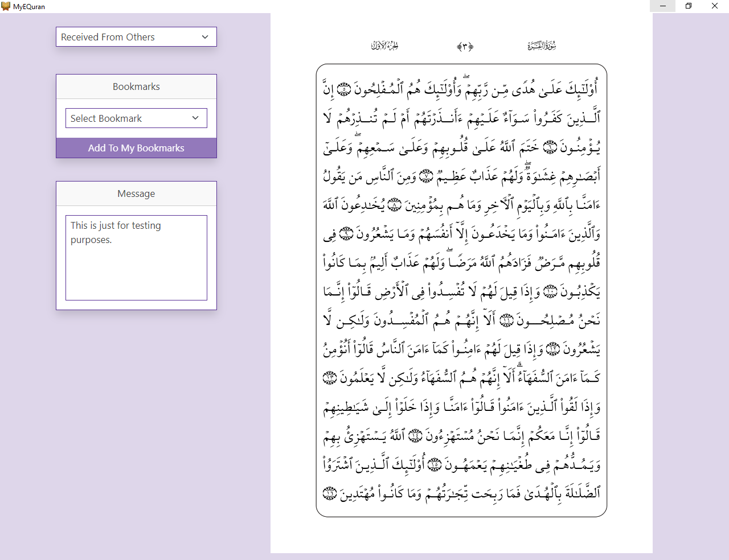The height and width of the screenshot is (560, 729).
Task: Open the Received From Others dropdown
Action: tap(136, 37)
